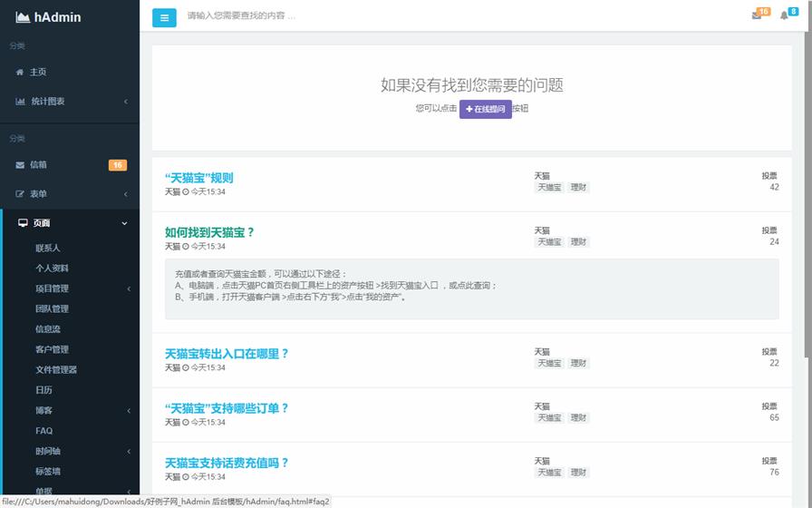Open question 天猫宝支持话费充值吗？
Screen dimensions: 812x508
pos(227,463)
